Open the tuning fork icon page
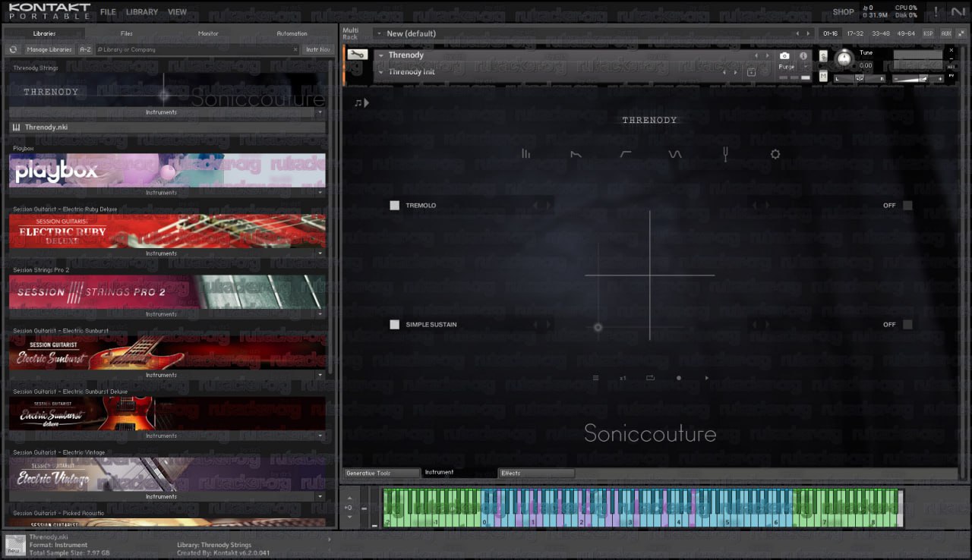 725,154
